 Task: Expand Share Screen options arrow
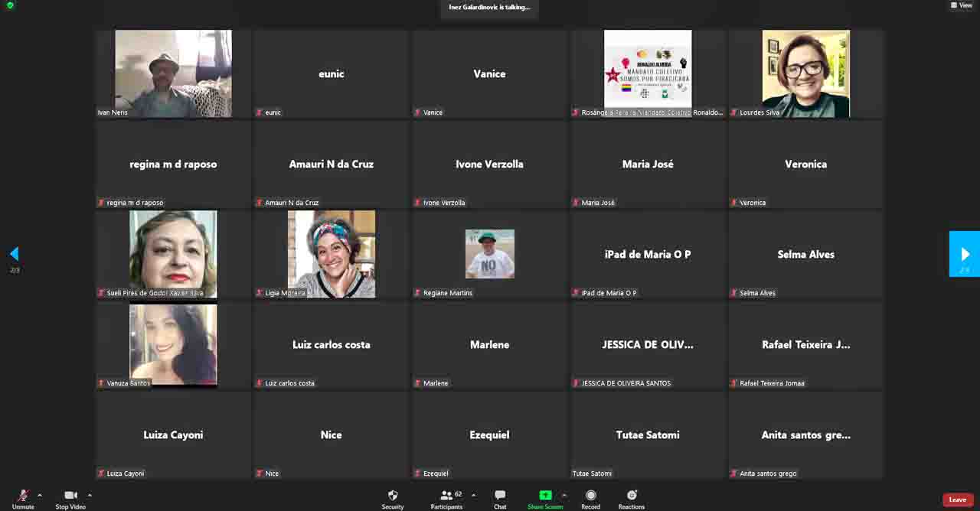tap(564, 495)
